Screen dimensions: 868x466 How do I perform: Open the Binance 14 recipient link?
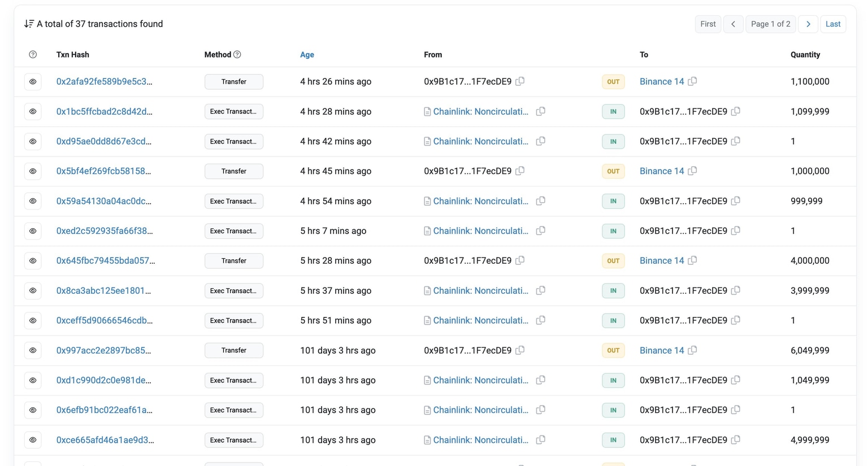pyautogui.click(x=661, y=81)
